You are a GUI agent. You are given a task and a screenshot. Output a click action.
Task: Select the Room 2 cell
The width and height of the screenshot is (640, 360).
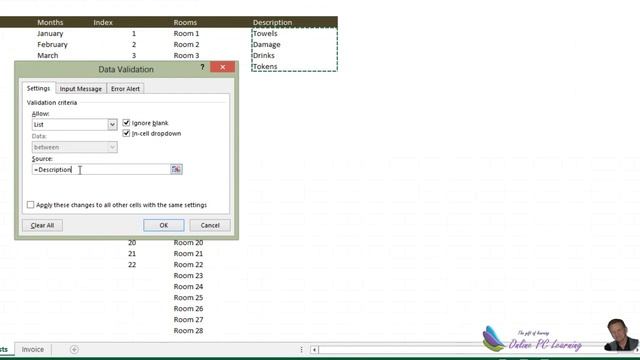point(187,44)
